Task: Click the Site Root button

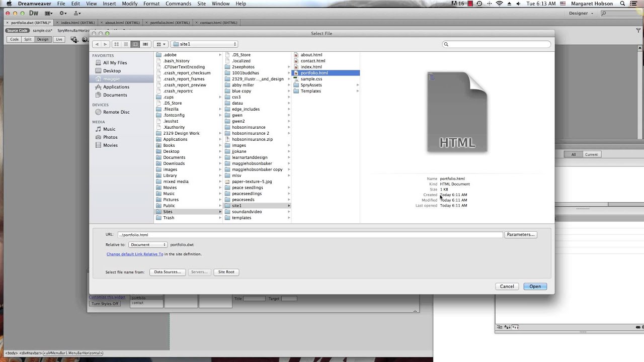Action: point(226,272)
